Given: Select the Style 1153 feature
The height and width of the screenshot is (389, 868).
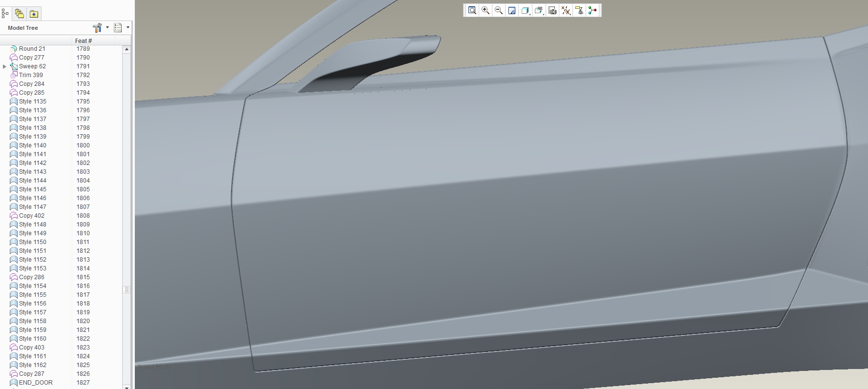Looking at the screenshot, I should [x=33, y=268].
